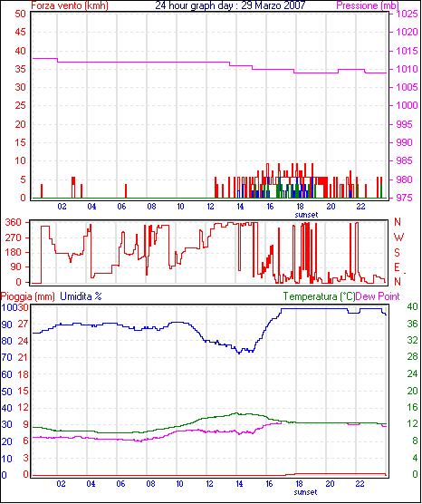Click the 1025 pressure axis value

point(407,15)
